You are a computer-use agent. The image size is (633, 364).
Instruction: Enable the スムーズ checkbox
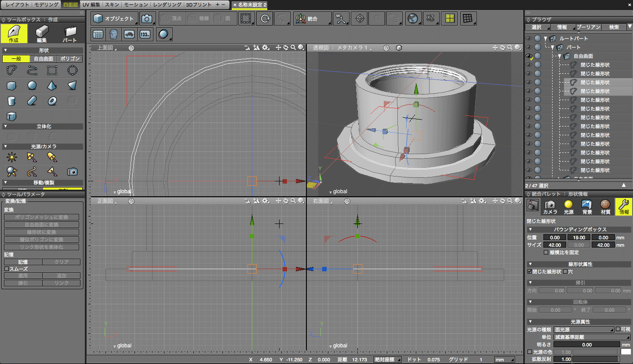7,269
